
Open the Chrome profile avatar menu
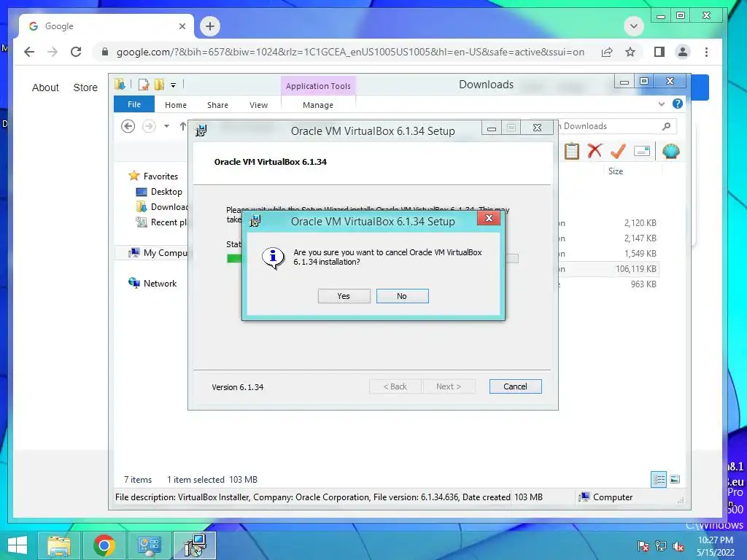pyautogui.click(x=683, y=52)
